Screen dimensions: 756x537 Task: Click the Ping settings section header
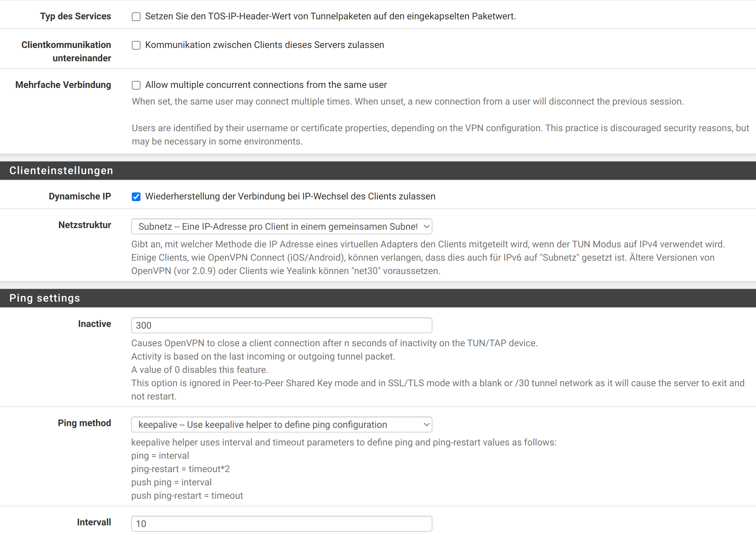45,298
